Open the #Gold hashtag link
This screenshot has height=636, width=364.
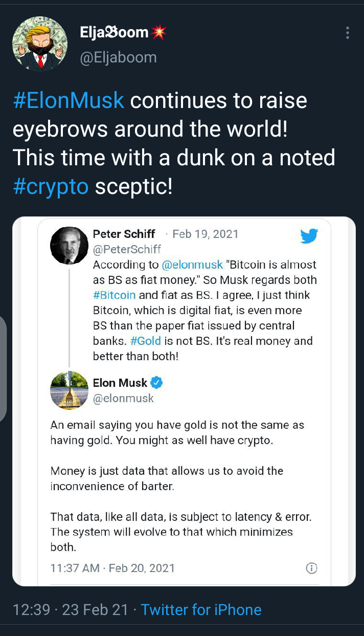[x=146, y=341]
